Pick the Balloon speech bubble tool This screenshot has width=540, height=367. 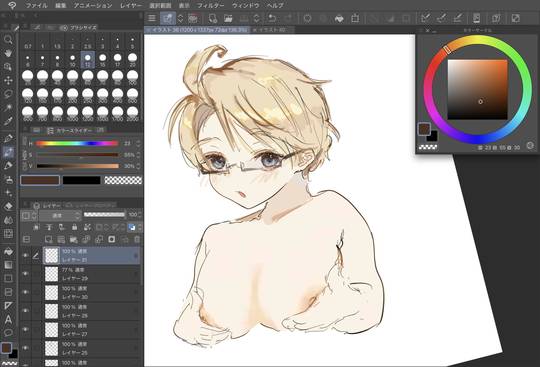(x=8, y=333)
